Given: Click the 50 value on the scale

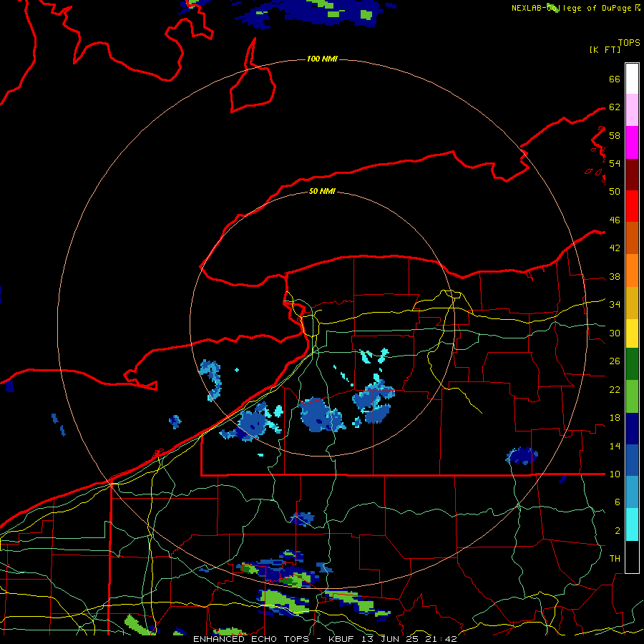Looking at the screenshot, I should coord(615,191).
